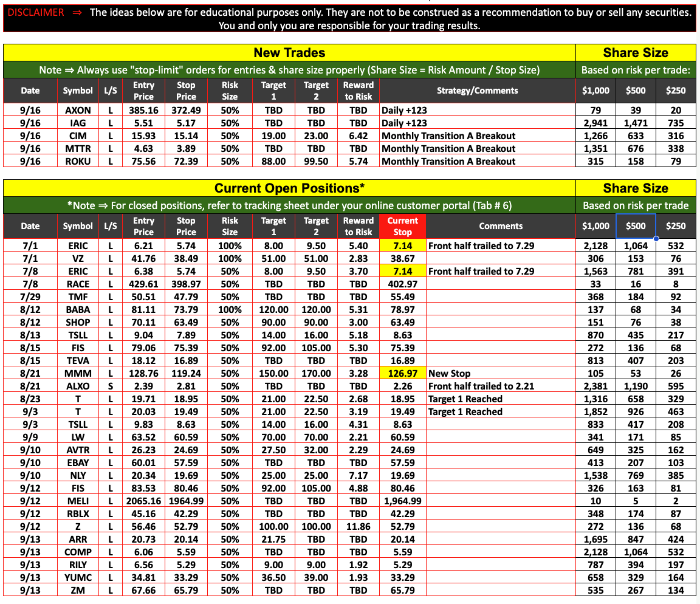Select ROKU's entry price cell 75.56
700x604 pixels.
(143, 161)
